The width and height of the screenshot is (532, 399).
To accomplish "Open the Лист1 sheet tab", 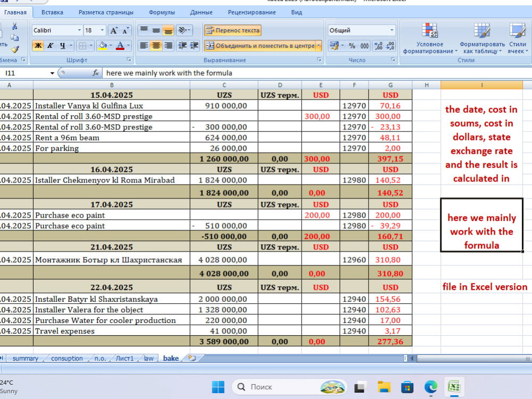I will tap(124, 358).
